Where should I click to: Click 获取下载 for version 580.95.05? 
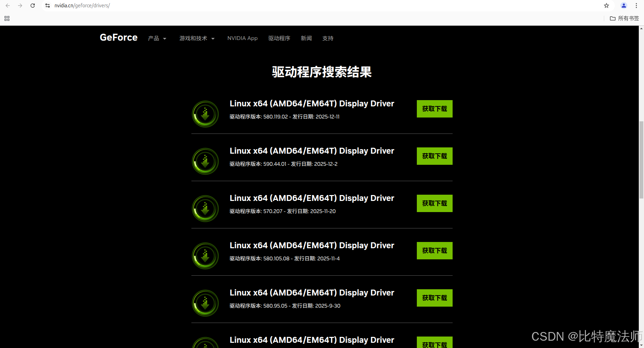click(x=435, y=298)
